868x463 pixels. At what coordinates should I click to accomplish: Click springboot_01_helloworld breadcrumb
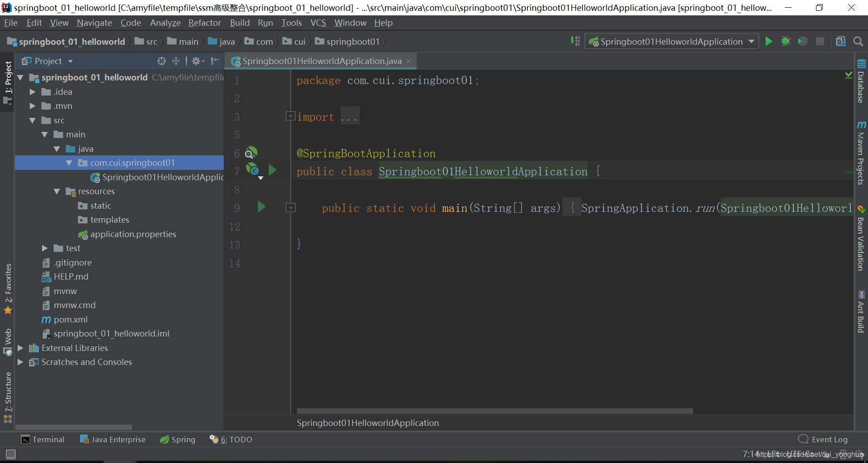66,42
